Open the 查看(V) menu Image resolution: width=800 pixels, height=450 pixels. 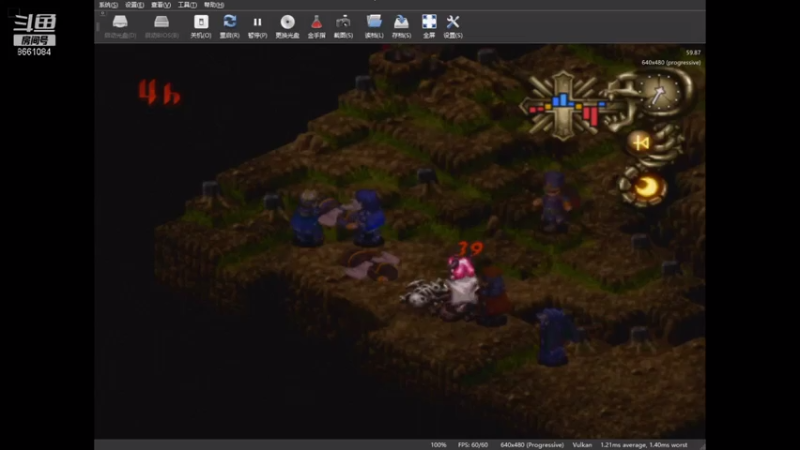161,5
